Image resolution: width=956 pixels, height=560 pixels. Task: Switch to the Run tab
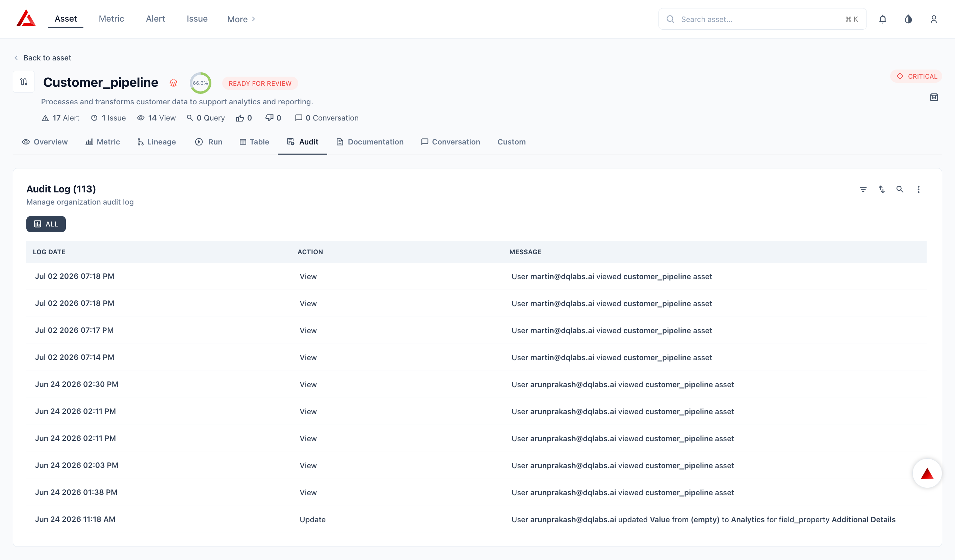[x=209, y=142]
